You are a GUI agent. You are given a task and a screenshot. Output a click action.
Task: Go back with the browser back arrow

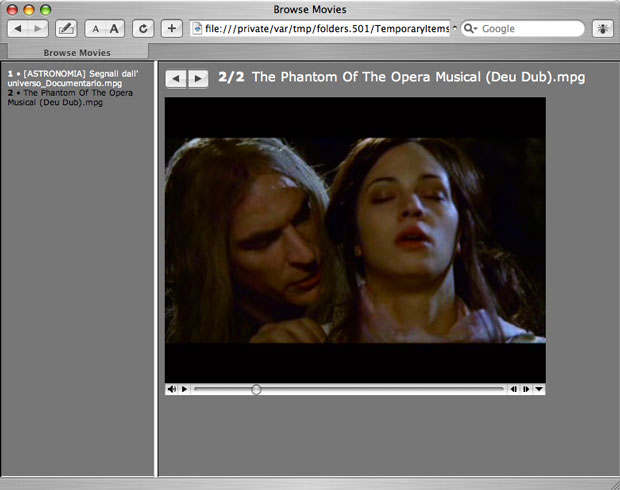18,28
